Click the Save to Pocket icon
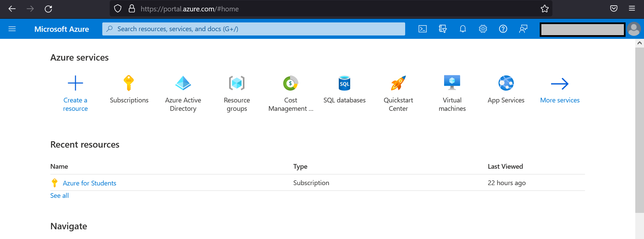The image size is (644, 239). click(x=614, y=9)
